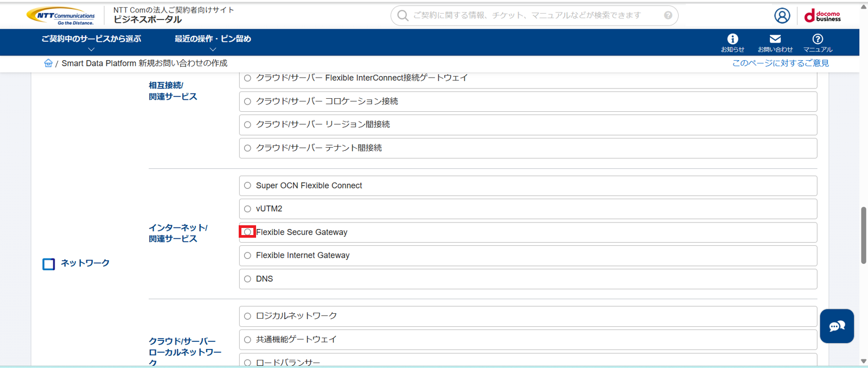This screenshot has width=868, height=368.
Task: Select リージョン間接続 radio button
Action: [247, 125]
